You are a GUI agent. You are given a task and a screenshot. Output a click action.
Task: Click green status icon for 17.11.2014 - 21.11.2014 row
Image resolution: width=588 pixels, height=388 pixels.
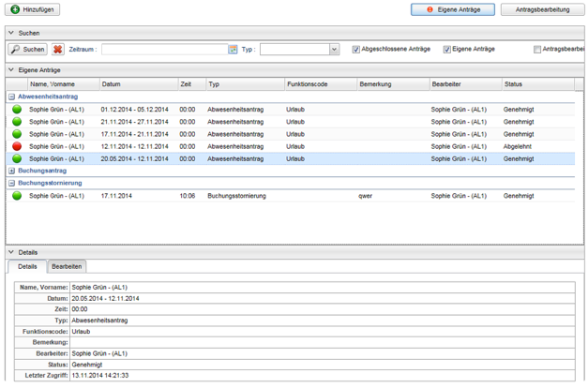(x=17, y=134)
